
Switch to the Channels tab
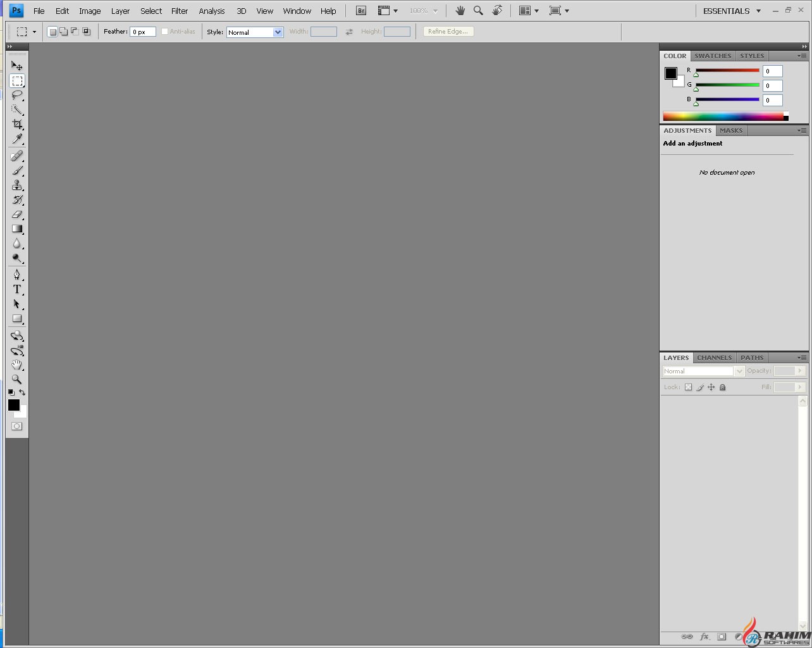pyautogui.click(x=714, y=358)
